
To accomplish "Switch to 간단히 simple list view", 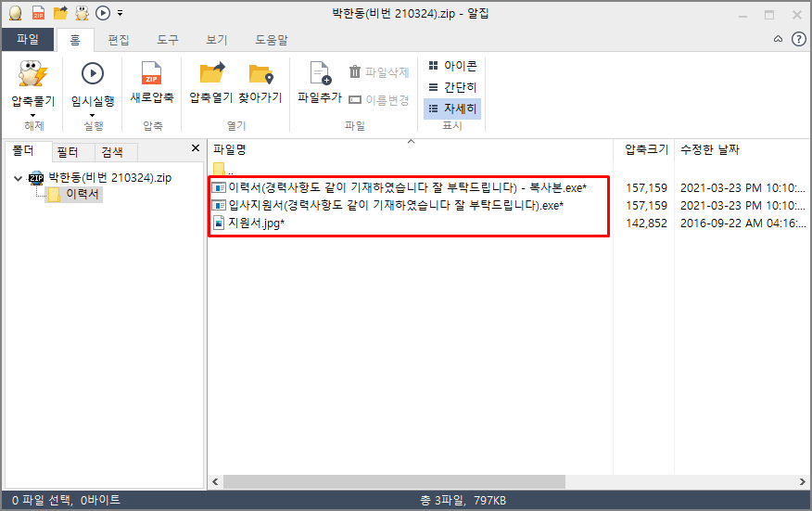I will (x=452, y=87).
